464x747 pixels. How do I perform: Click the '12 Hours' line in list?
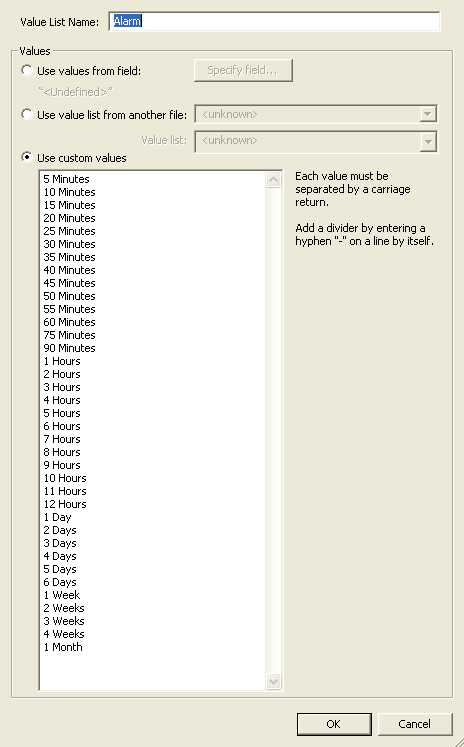65,504
